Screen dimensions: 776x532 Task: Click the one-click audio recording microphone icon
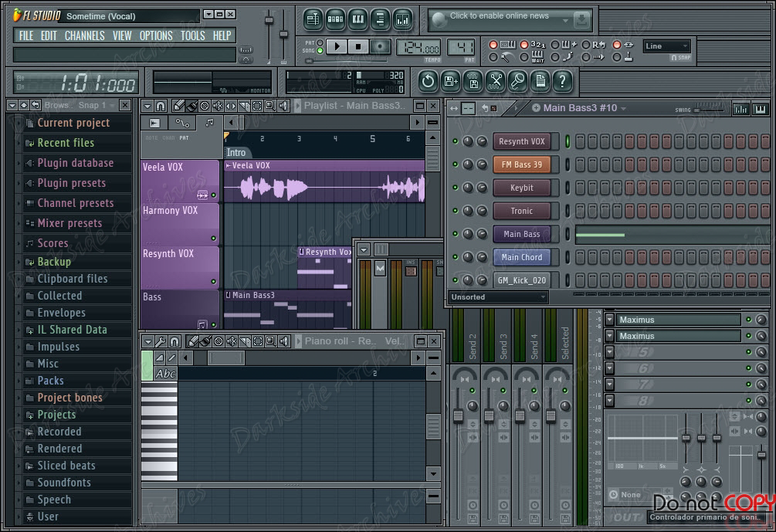[517, 81]
